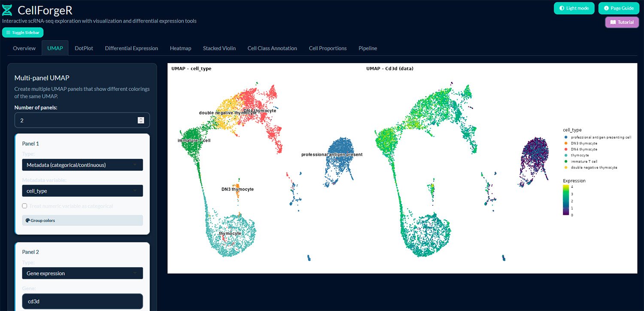Open the Overview tab
Image resolution: width=644 pixels, height=311 pixels.
(x=24, y=48)
